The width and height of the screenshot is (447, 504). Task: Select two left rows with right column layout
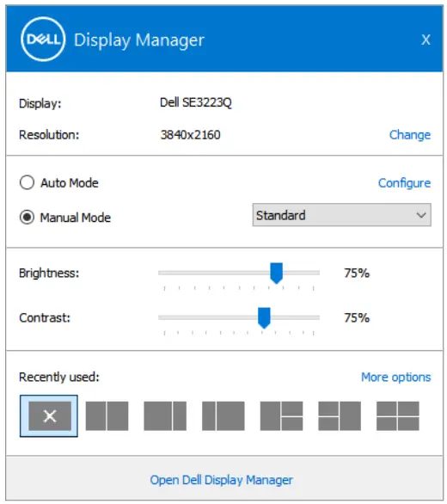tap(340, 415)
